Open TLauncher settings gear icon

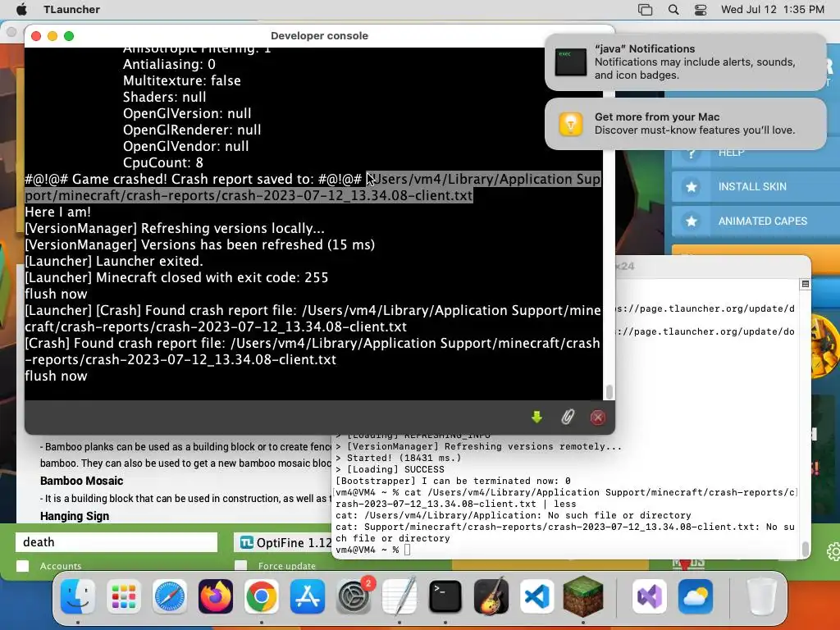pos(833,551)
